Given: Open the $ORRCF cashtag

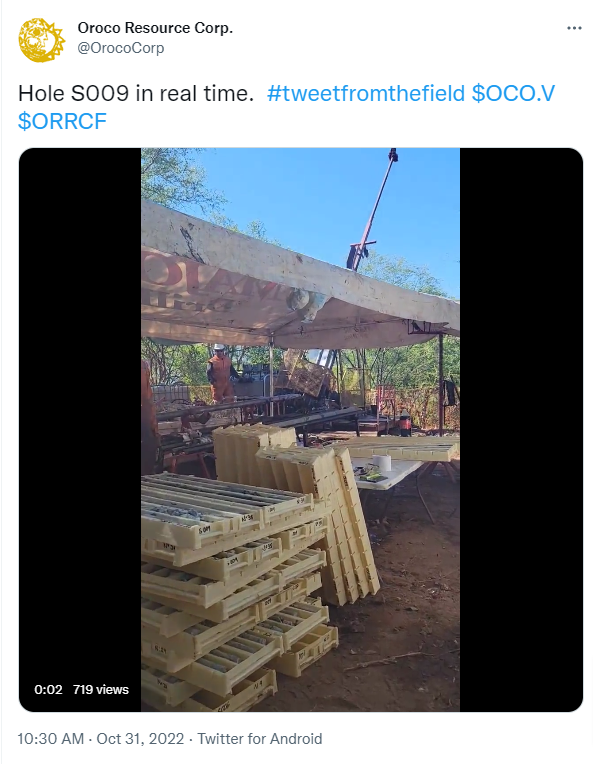Looking at the screenshot, I should point(62,121).
